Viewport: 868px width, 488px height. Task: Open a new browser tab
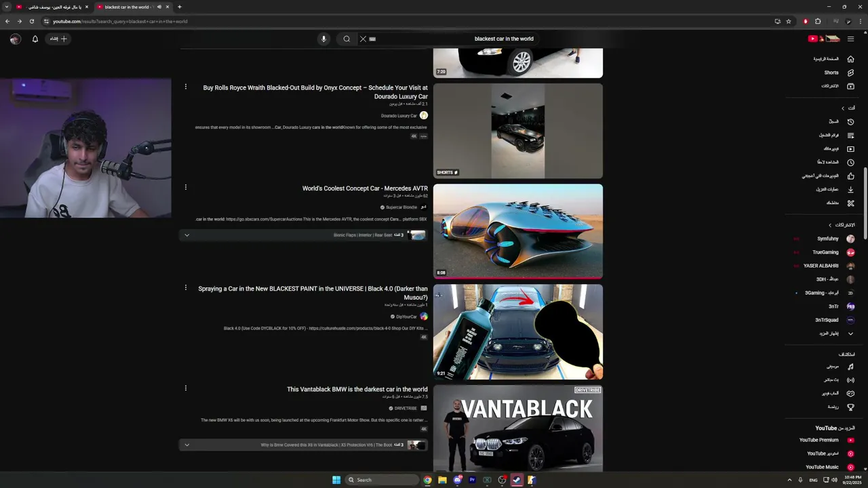pyautogui.click(x=179, y=7)
